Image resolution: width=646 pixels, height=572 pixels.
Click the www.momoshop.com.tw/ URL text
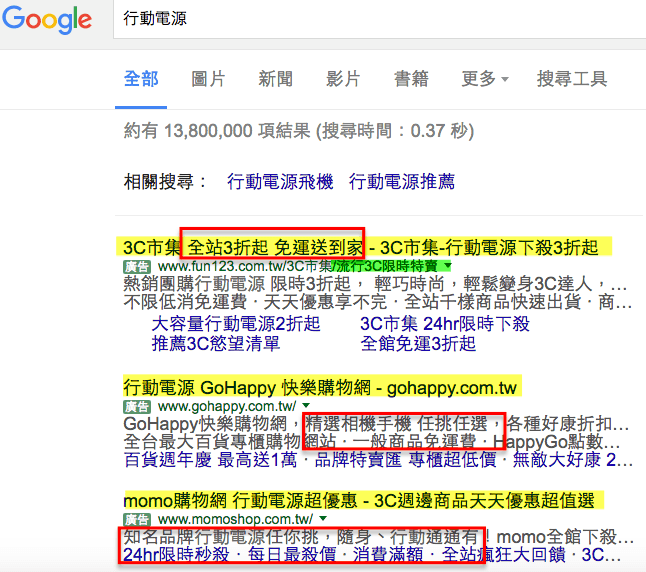[235, 519]
